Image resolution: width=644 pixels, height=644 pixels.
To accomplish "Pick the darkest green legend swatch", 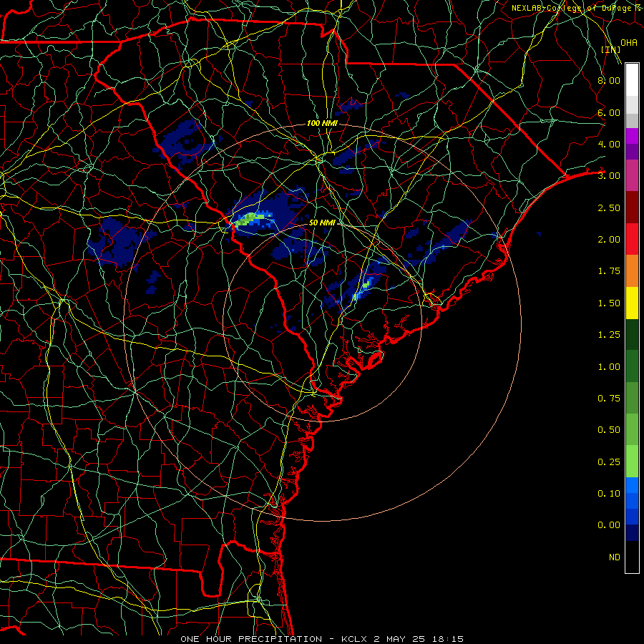I will pos(632,335).
